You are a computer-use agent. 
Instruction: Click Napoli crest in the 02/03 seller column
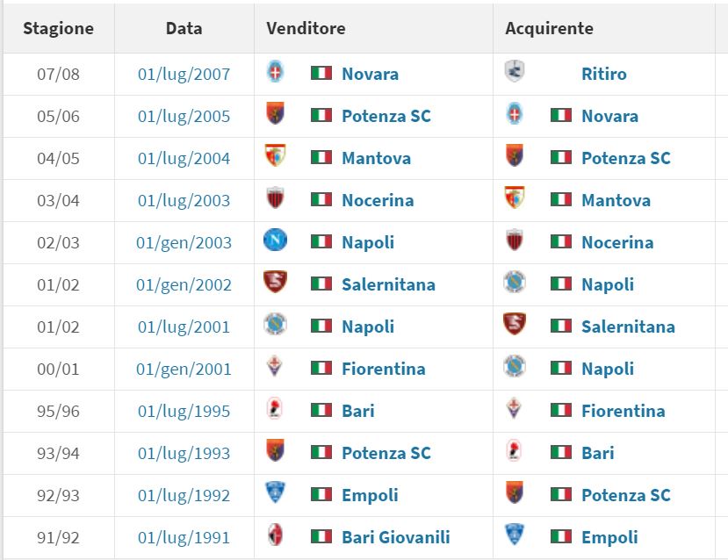coord(276,241)
